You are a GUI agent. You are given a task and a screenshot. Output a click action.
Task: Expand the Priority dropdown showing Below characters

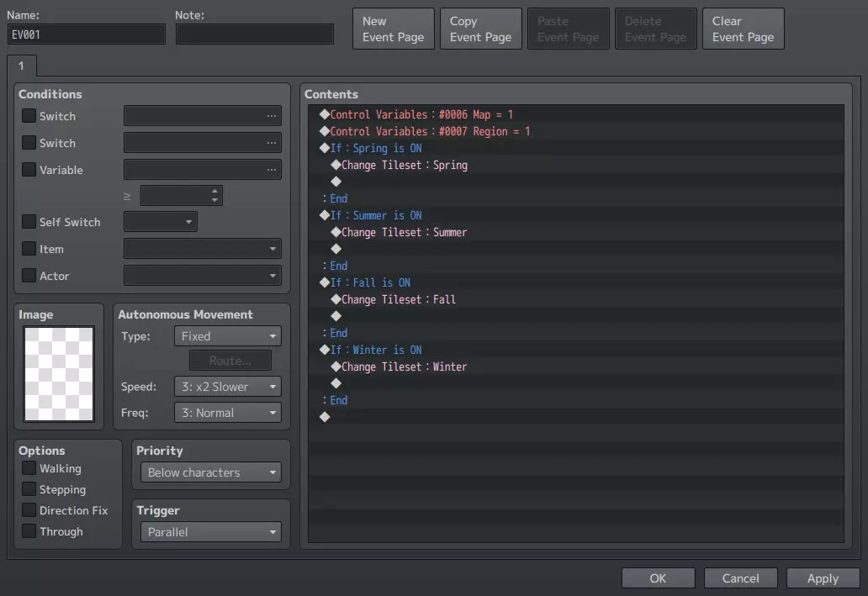[211, 472]
